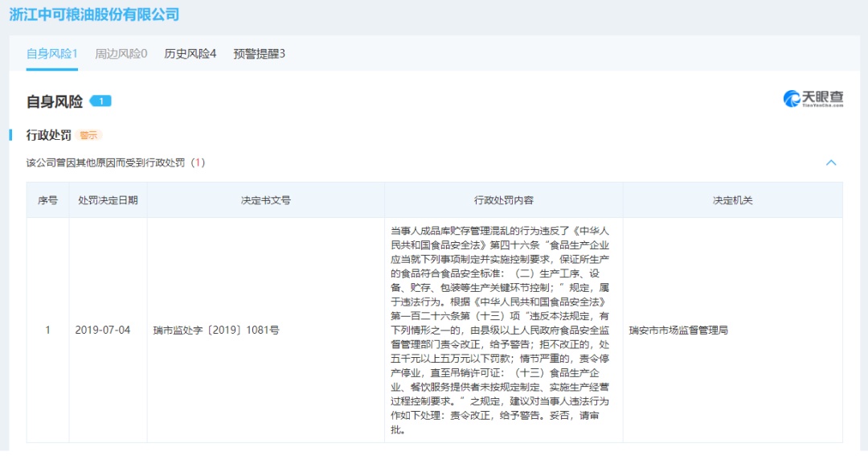Screen dimensions: 868x460
Task: Click the penalty summary line 该公司曾因其他原因
Action: click(x=115, y=162)
